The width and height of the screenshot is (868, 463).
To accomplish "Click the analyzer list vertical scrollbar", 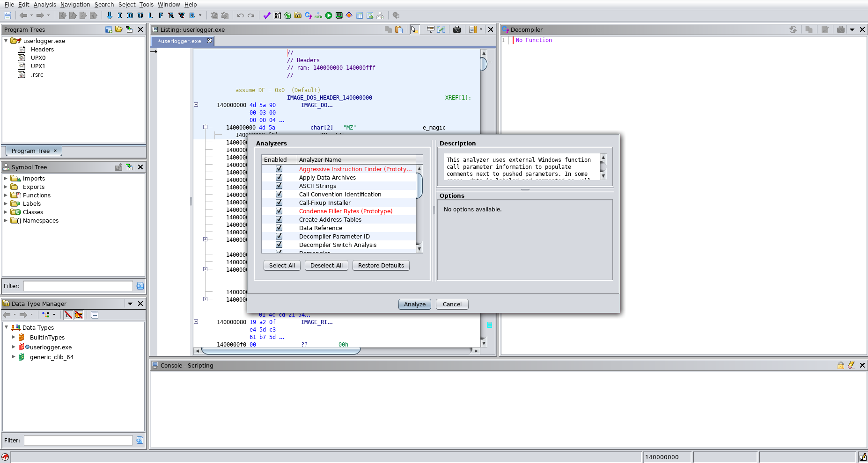I will [x=419, y=209].
